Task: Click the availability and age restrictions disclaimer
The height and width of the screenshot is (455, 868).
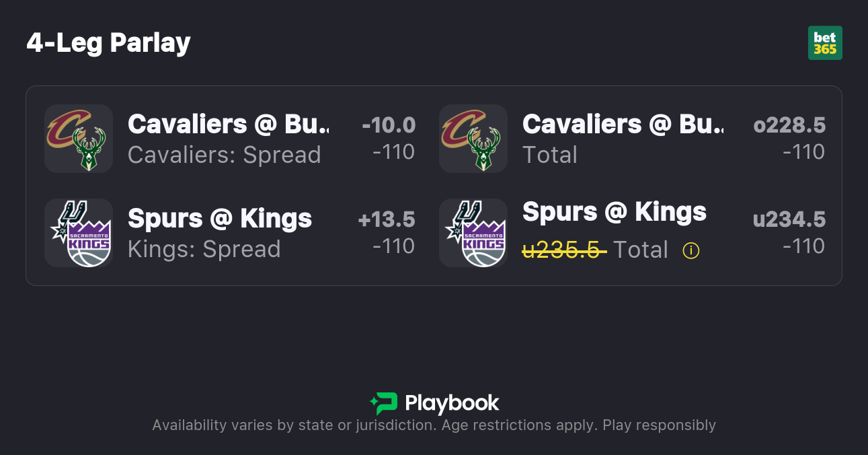Action: (x=434, y=425)
